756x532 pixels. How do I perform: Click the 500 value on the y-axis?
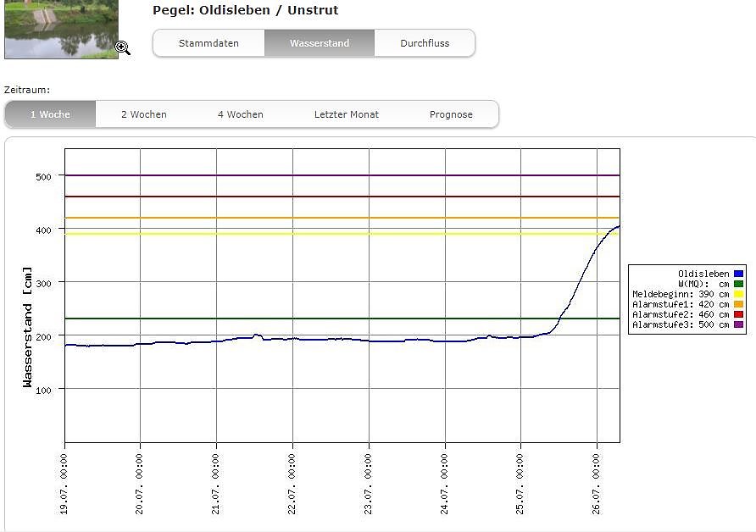click(43, 176)
